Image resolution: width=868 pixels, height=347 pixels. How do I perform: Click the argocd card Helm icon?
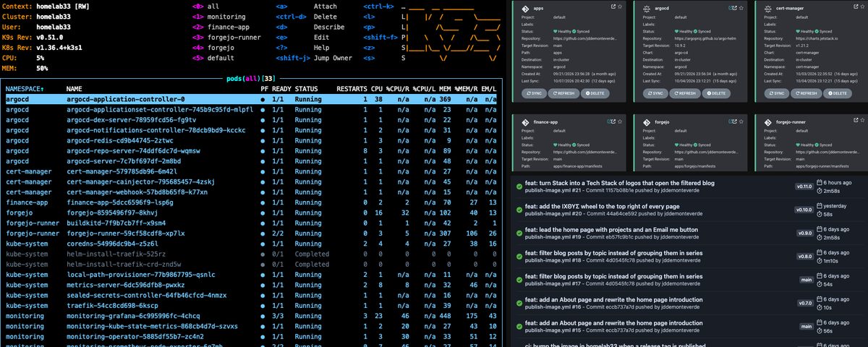point(645,7)
